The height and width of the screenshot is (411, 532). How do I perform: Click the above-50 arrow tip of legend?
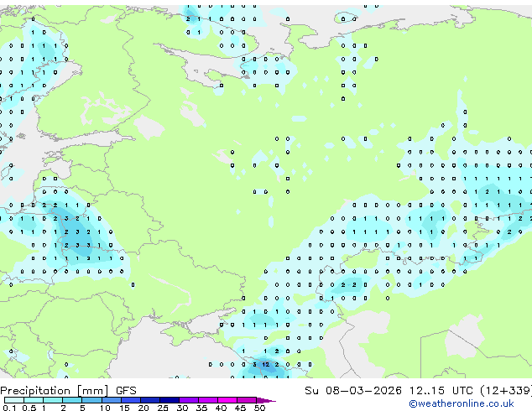pos(266,400)
